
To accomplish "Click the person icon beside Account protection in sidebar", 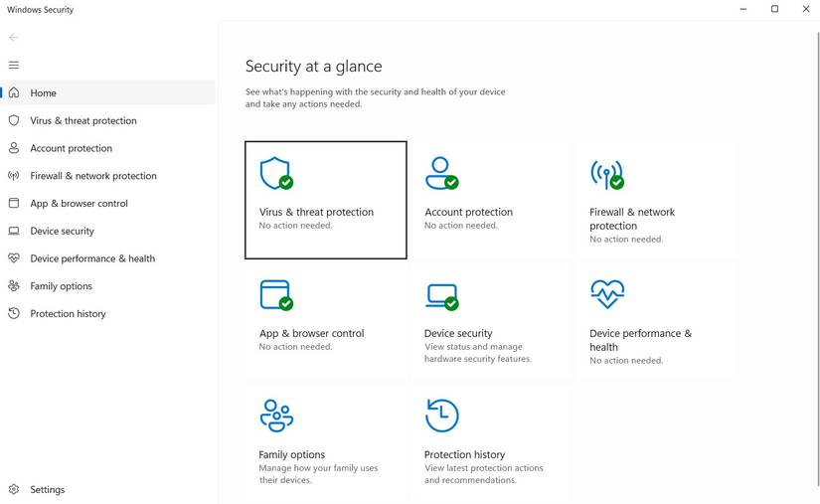I will click(14, 148).
